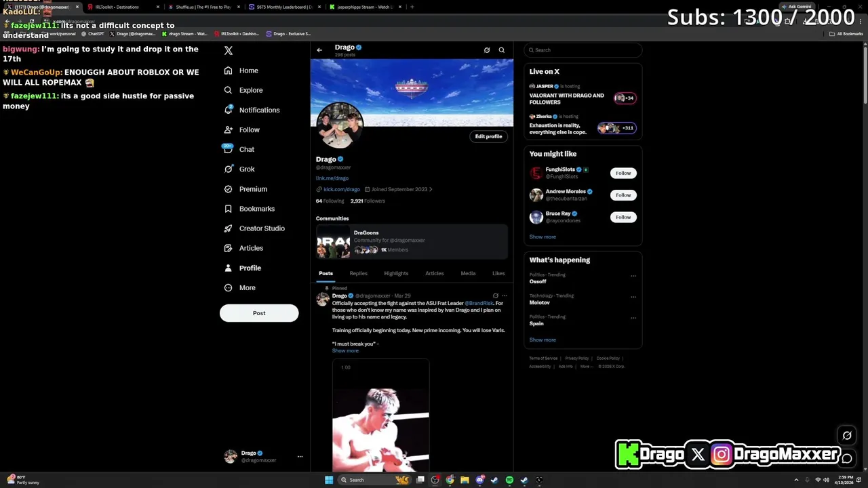Click the Grok icon on the pinned post
The height and width of the screenshot is (488, 868).
pyautogui.click(x=495, y=296)
